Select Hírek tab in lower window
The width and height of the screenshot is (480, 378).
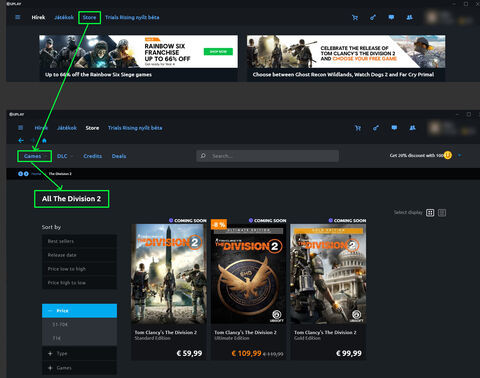(41, 128)
